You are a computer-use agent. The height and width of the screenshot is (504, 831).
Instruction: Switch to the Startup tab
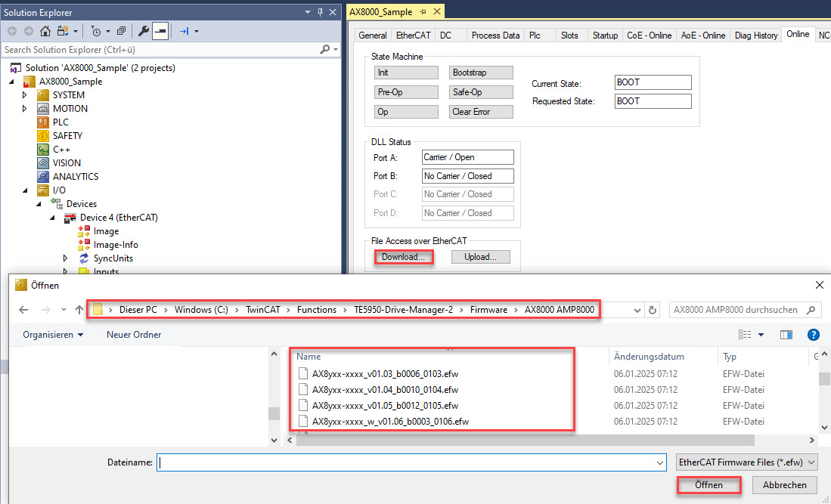point(605,35)
